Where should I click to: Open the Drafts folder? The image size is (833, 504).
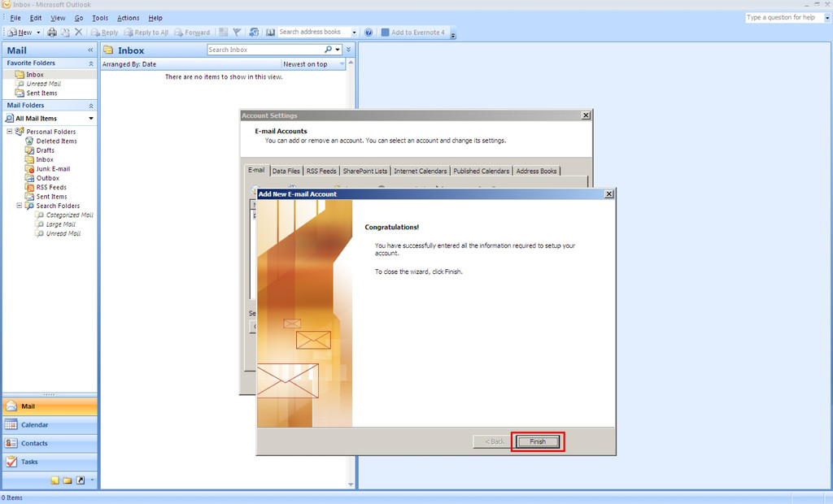point(45,150)
